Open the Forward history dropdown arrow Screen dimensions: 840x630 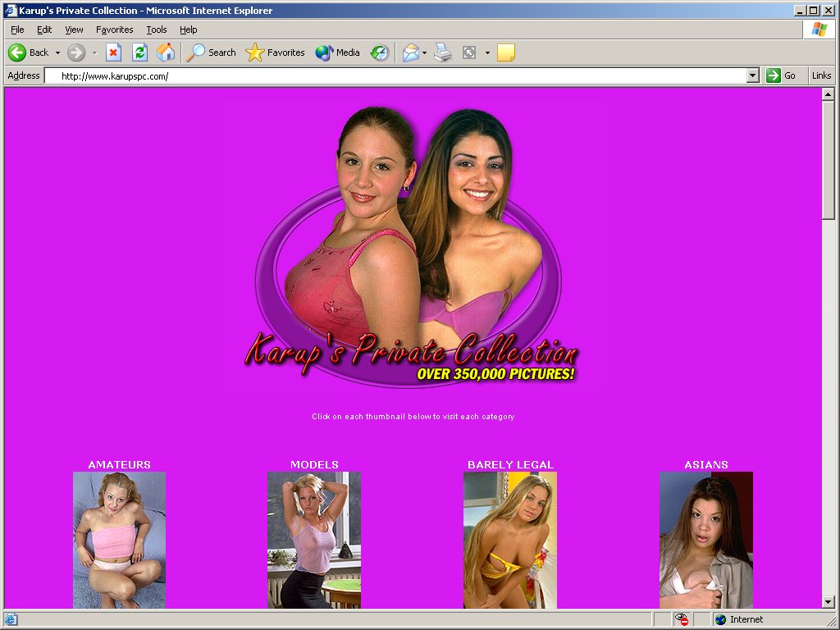[94, 52]
